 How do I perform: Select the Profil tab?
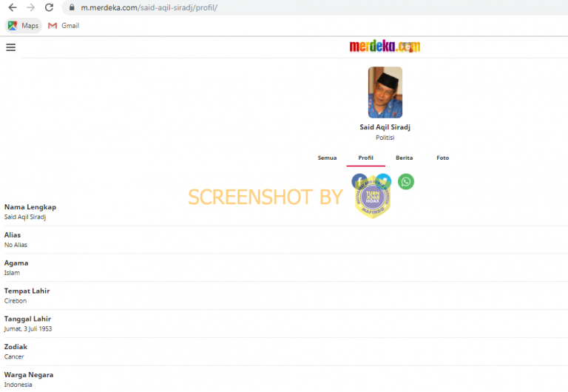tap(365, 158)
